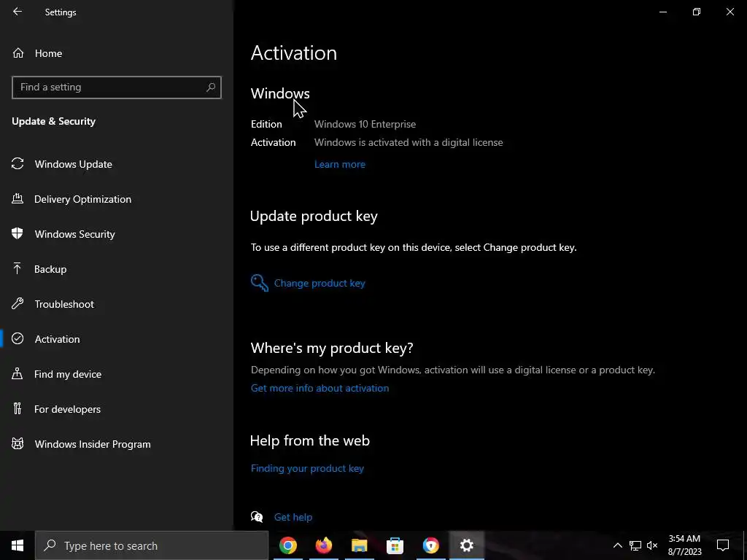Click the Troubleshoot wrench icon
This screenshot has width=747, height=560.
click(x=18, y=303)
